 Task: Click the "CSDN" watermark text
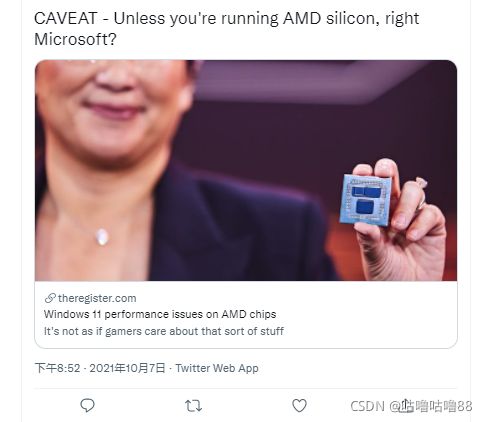(x=367, y=406)
